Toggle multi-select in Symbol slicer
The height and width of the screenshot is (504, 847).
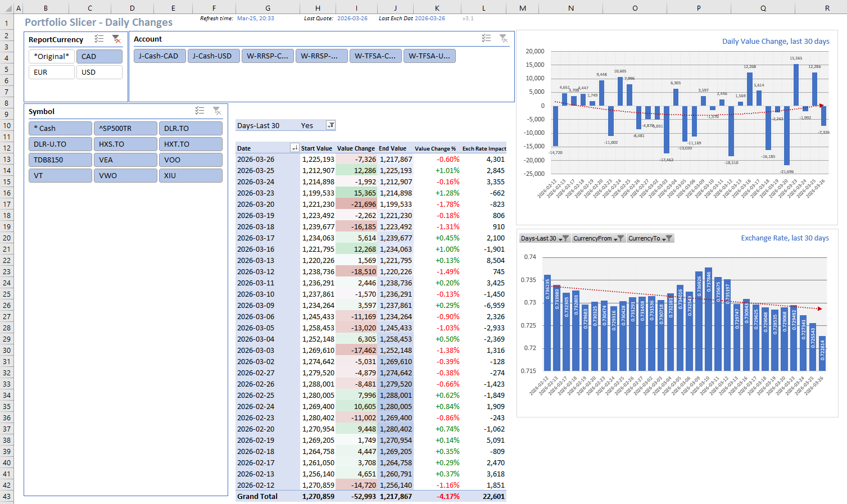200,111
